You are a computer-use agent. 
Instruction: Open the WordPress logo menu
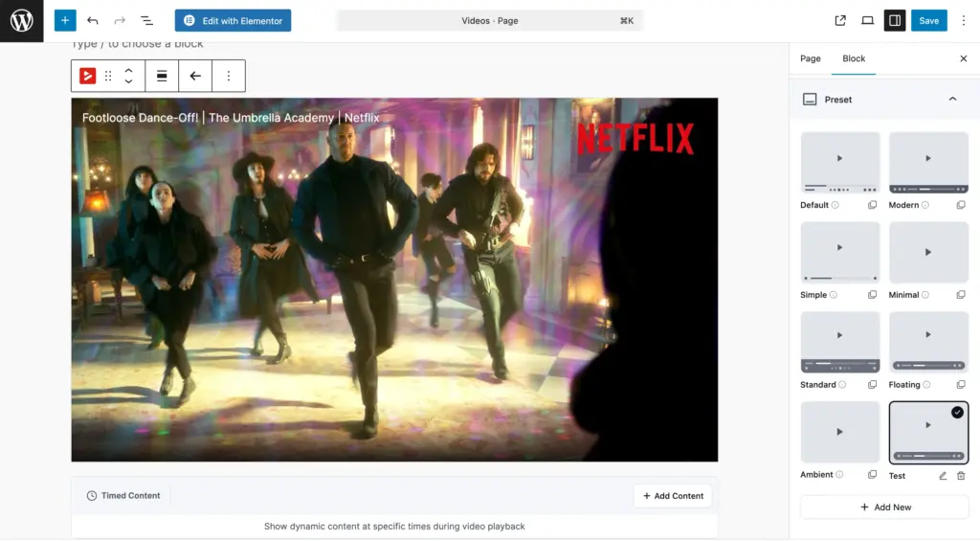pyautogui.click(x=21, y=21)
